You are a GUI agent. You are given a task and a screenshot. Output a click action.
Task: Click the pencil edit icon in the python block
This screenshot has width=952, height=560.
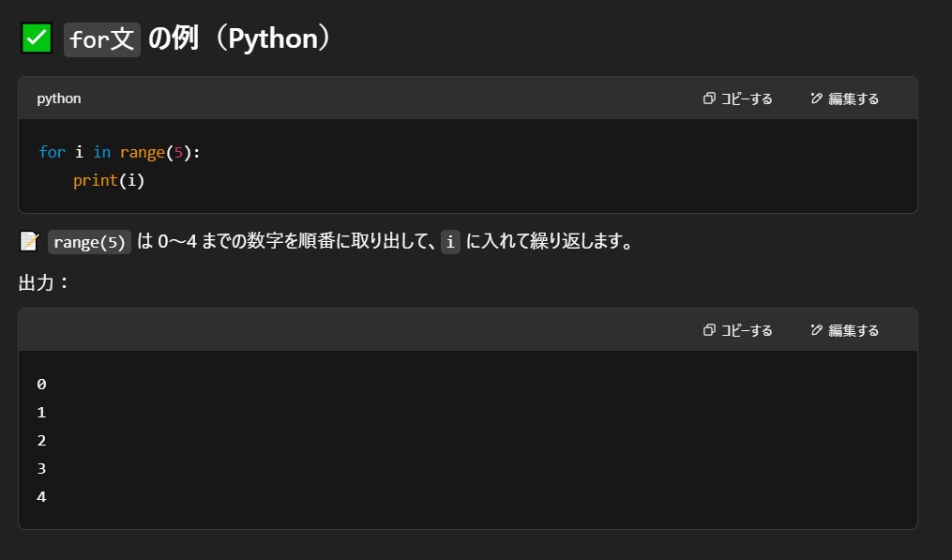click(x=816, y=98)
